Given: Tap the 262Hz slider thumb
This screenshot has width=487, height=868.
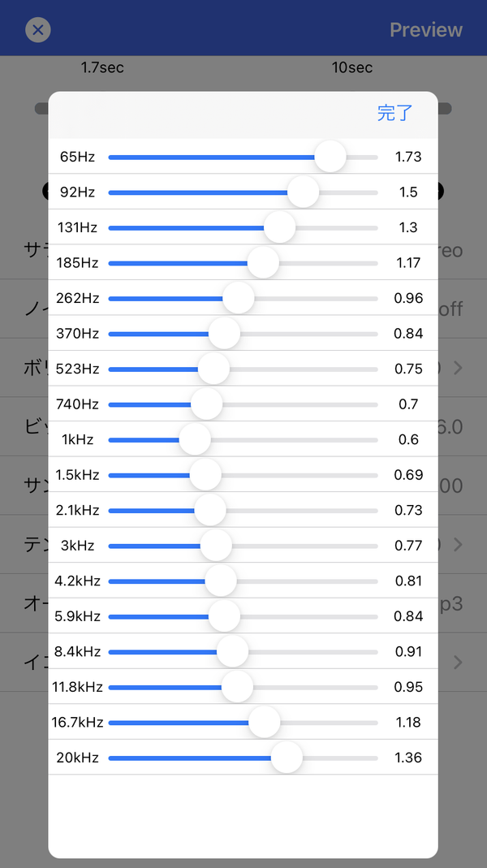Looking at the screenshot, I should tap(239, 298).
